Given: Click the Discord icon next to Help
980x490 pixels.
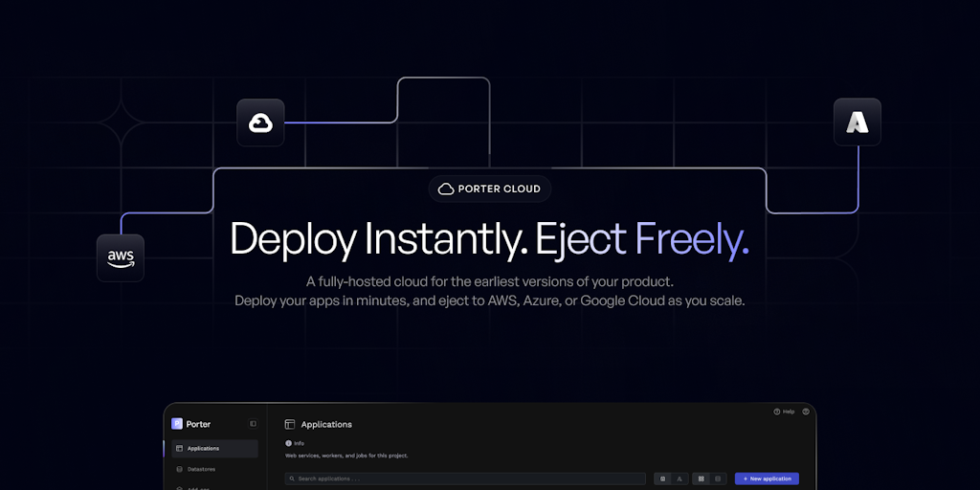Looking at the screenshot, I should (806, 412).
